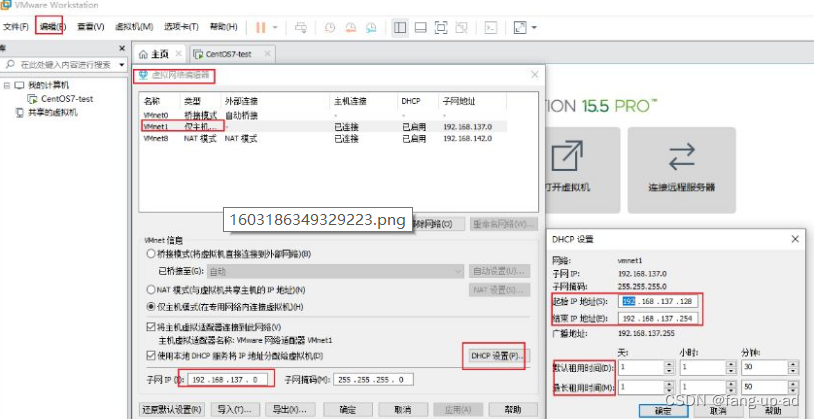Click the stretch guest display icon
The image size is (814, 419).
520,28
